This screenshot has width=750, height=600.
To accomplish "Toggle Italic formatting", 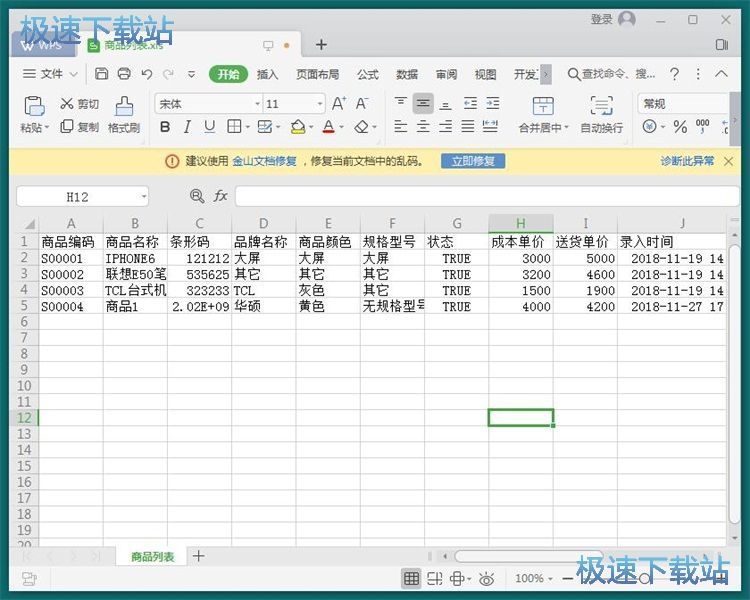I will click(x=187, y=127).
